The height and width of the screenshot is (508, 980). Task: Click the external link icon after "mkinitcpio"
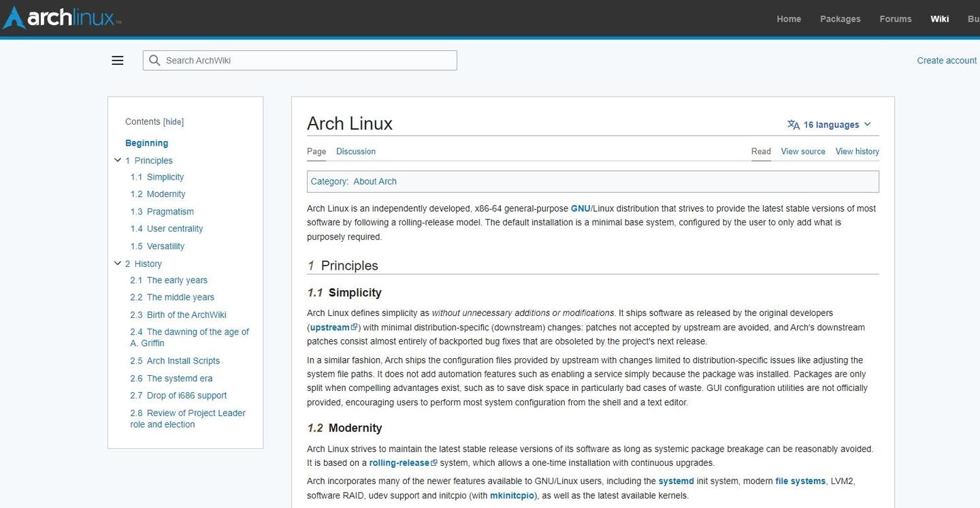[x=534, y=495]
